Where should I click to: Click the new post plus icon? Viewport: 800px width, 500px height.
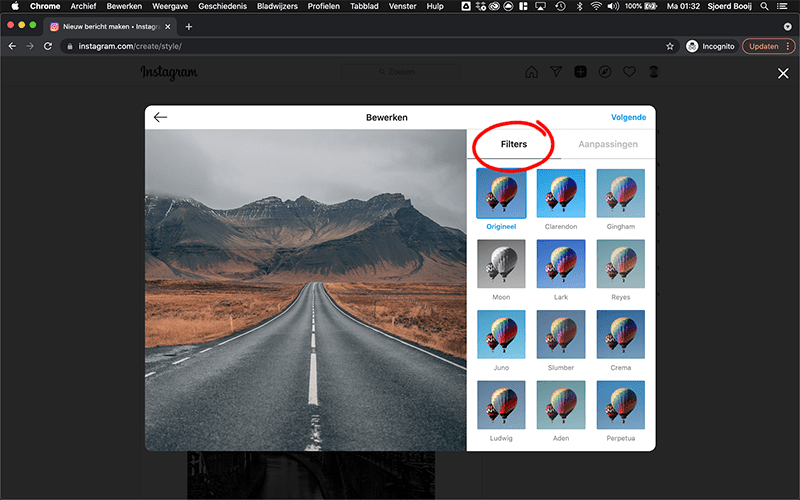tap(581, 72)
